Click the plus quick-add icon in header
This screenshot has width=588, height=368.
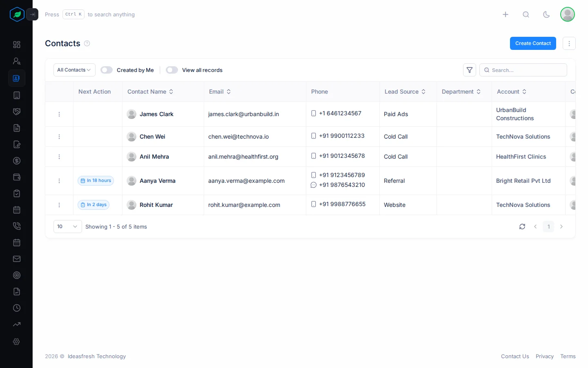[506, 14]
